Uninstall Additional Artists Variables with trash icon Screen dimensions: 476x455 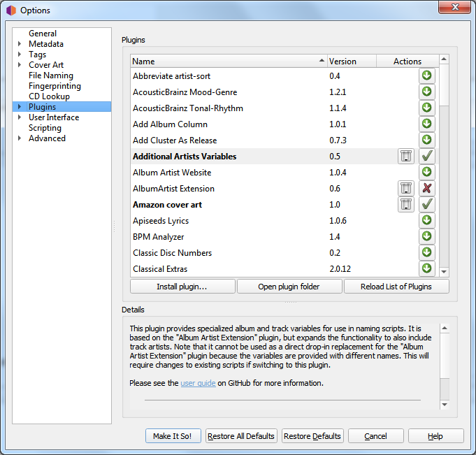click(406, 156)
